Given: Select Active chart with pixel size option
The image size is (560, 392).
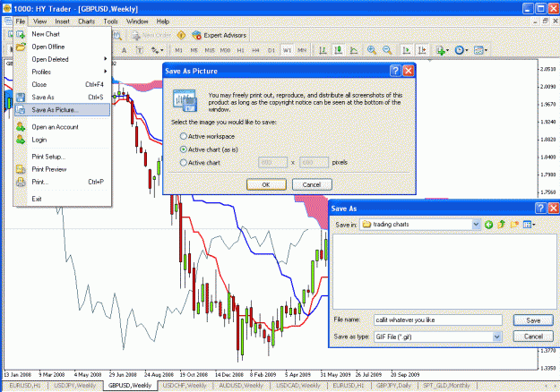Looking at the screenshot, I should tap(183, 163).
